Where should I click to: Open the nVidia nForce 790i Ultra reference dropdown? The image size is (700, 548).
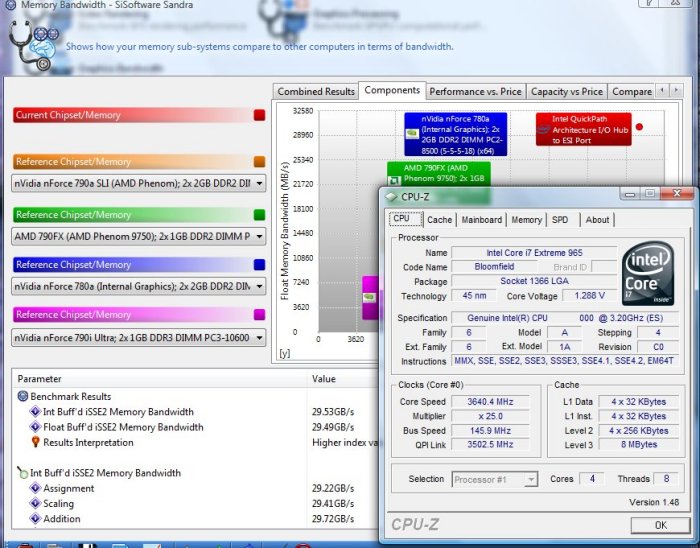click(x=139, y=337)
